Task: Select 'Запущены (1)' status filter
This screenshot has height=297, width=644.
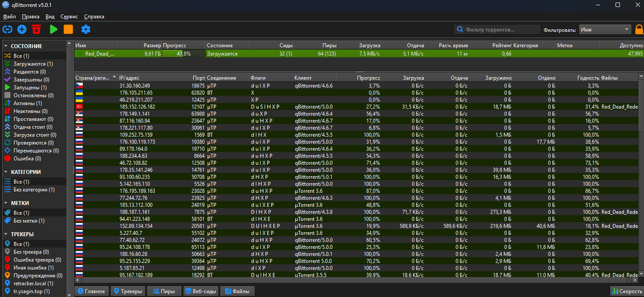Action: 34,88
